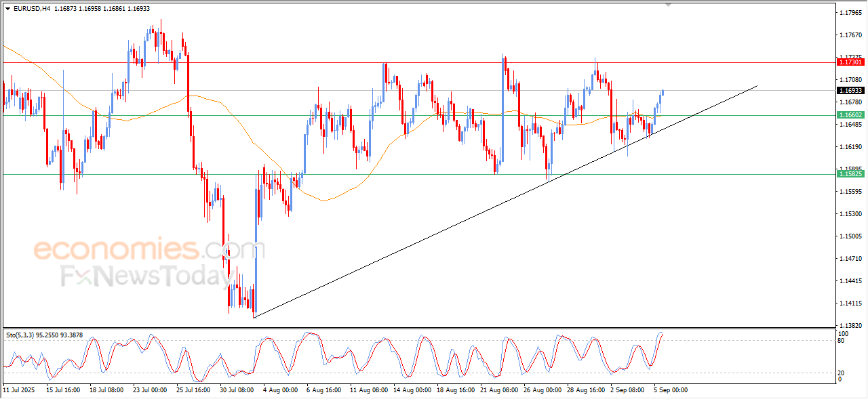Viewport: 868px width, 399px height.
Task: Click price axis value 1.13820
Action: (850, 326)
